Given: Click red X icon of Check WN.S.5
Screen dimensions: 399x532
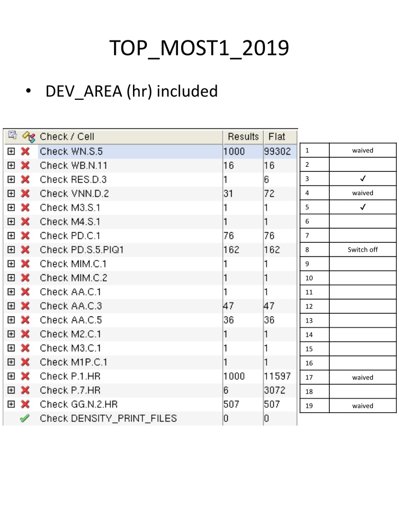Looking at the screenshot, I should coord(25,151).
